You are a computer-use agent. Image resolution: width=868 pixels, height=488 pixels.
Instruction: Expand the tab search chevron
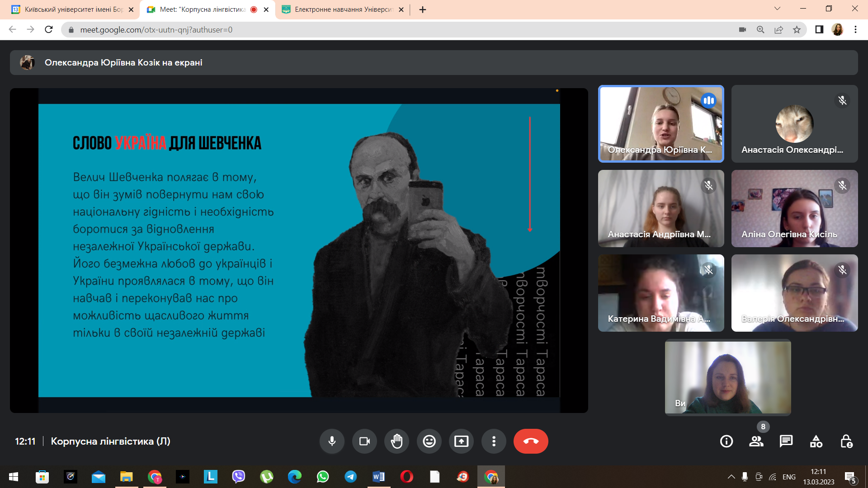777,9
